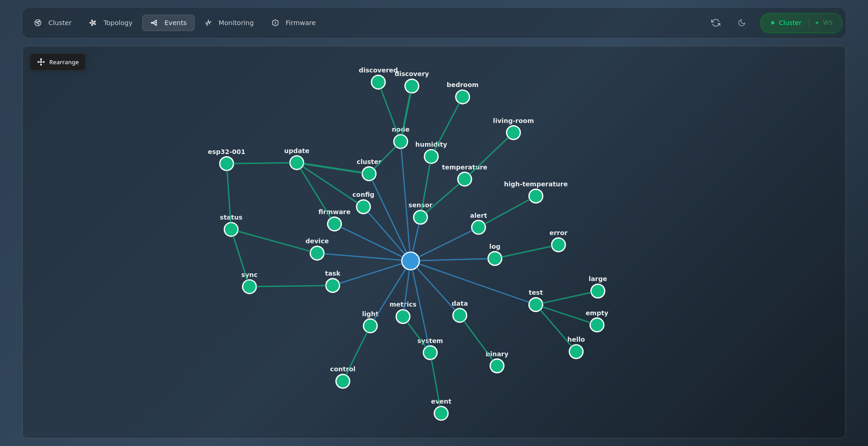Click the Topology network icon
The width and height of the screenshot is (868, 446).
93,22
